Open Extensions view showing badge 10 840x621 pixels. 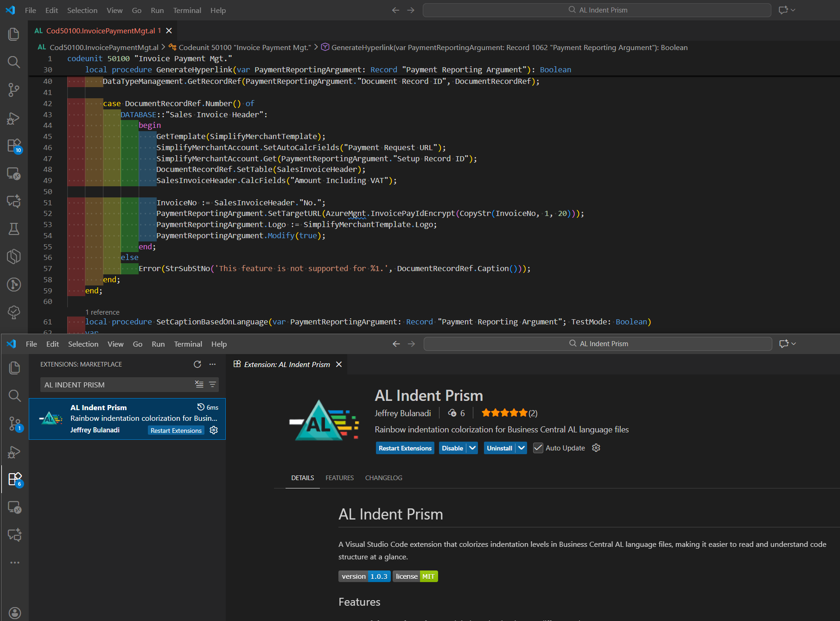14,146
